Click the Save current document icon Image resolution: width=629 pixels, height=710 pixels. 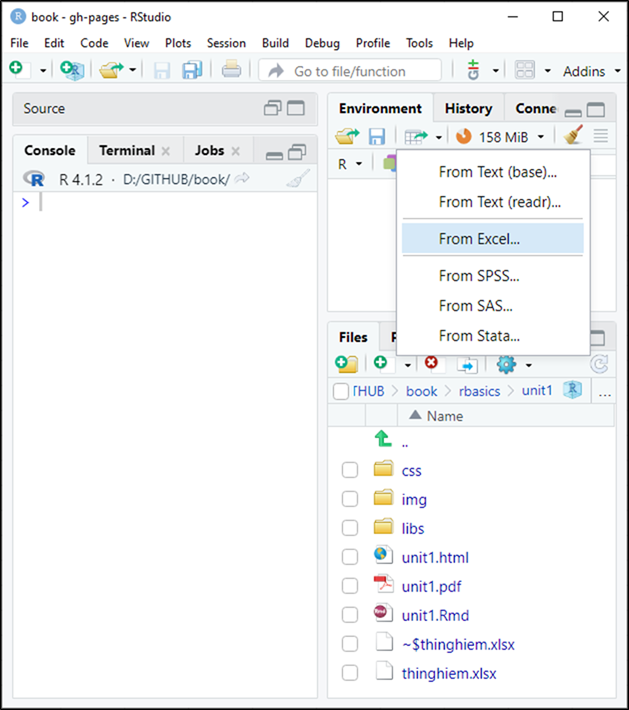coord(162,71)
